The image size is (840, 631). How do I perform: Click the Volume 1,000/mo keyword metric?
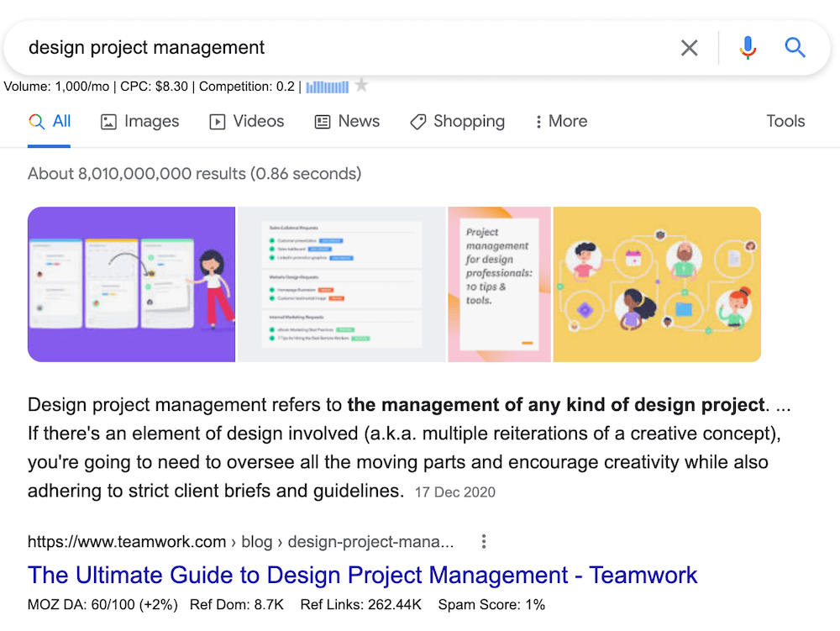tap(55, 86)
